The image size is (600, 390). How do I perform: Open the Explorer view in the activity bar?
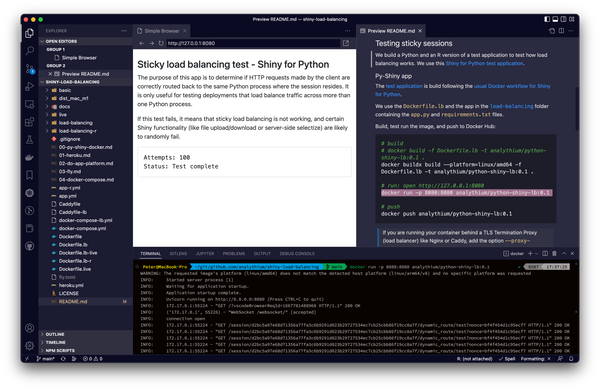coord(29,33)
